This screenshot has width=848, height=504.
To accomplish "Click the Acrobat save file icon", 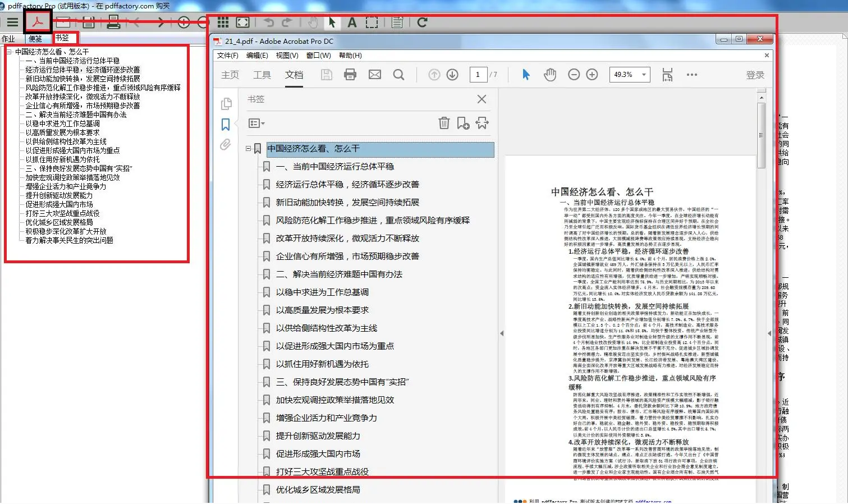I will (x=327, y=75).
